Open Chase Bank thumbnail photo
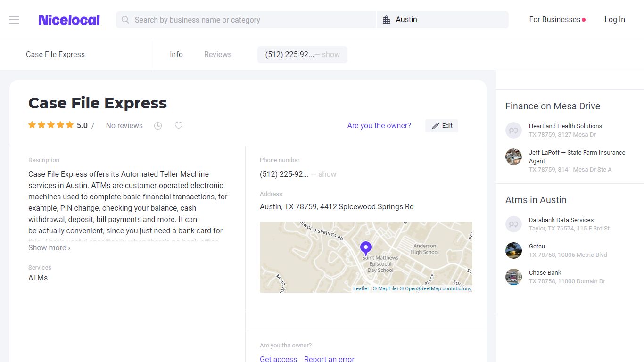The height and width of the screenshot is (362, 644). tap(513, 277)
